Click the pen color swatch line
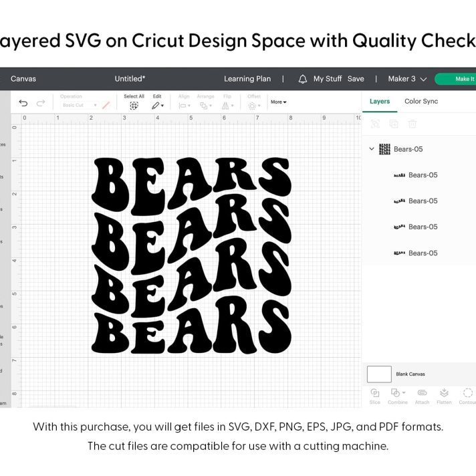The width and height of the screenshot is (476, 476). [x=106, y=106]
